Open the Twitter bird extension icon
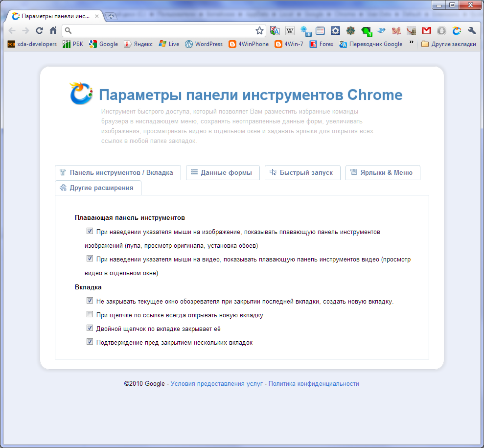Image resolution: width=484 pixels, height=448 pixels. coord(381,30)
